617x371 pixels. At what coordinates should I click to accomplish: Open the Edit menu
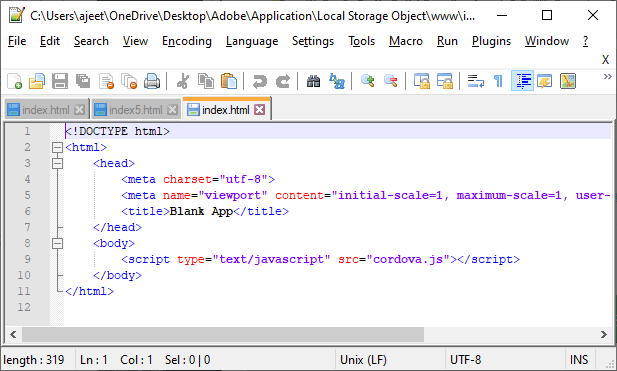[50, 41]
